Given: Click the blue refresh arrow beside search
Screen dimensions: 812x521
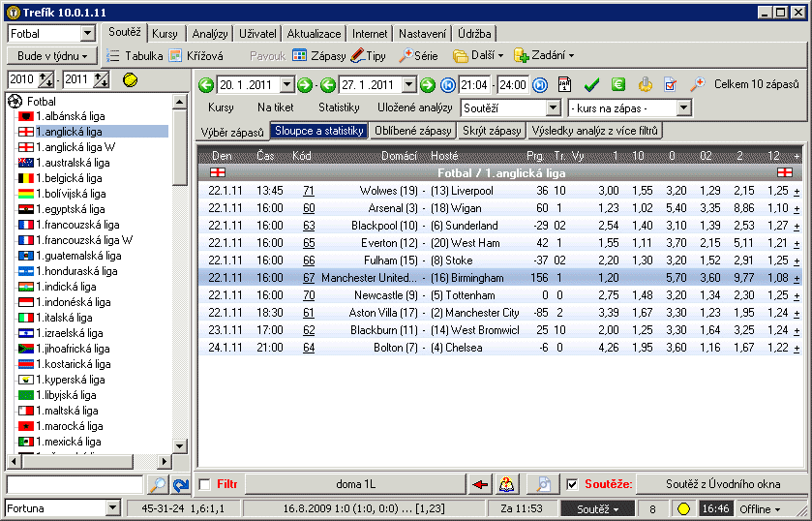Looking at the screenshot, I should [180, 485].
